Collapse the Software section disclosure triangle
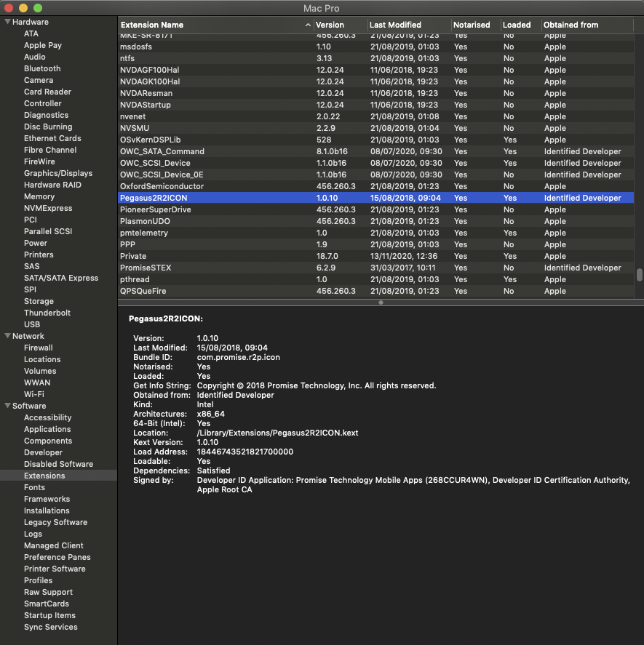 coord(7,406)
